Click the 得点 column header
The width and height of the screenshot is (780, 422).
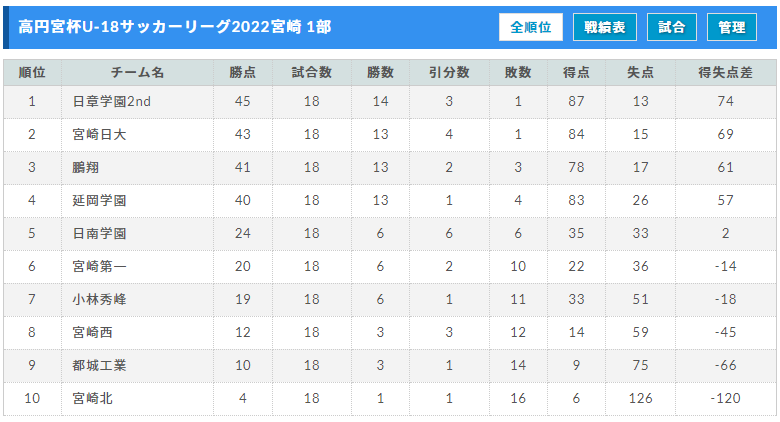(577, 73)
